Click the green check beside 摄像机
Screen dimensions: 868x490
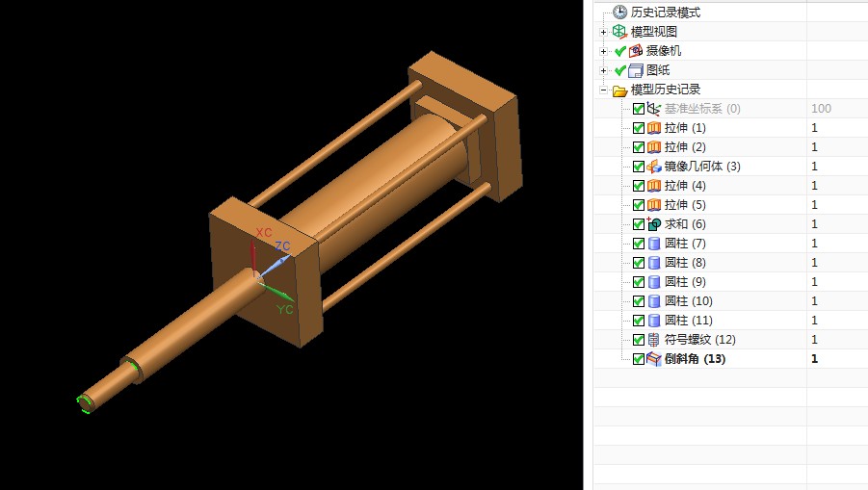[x=620, y=51]
